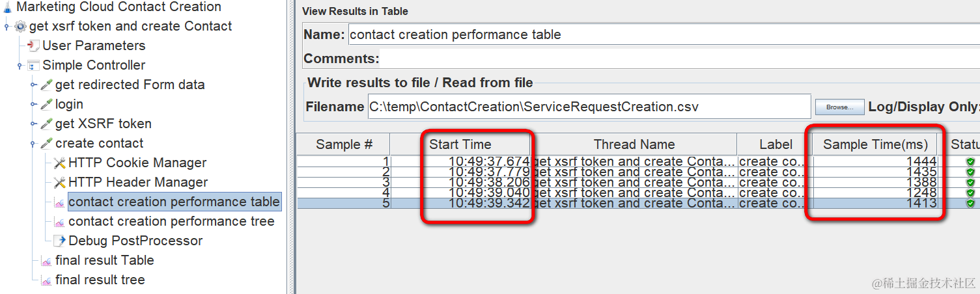
Task: Click the thread group gear icon
Action: [20, 27]
